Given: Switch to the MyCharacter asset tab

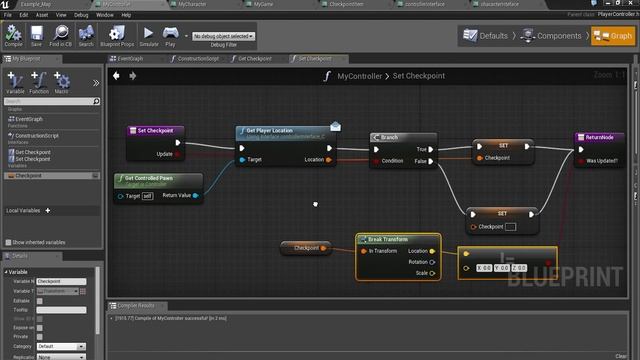Looking at the screenshot, I should [x=192, y=4].
